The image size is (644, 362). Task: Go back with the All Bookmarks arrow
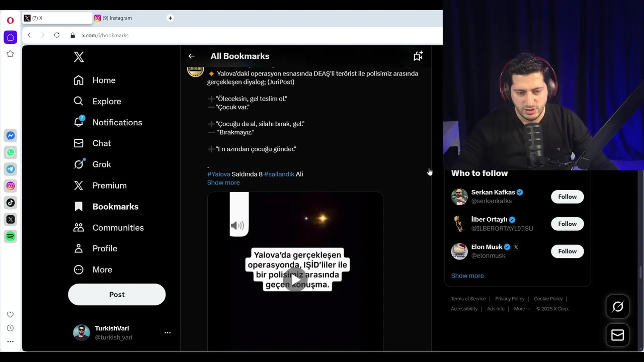coord(191,56)
